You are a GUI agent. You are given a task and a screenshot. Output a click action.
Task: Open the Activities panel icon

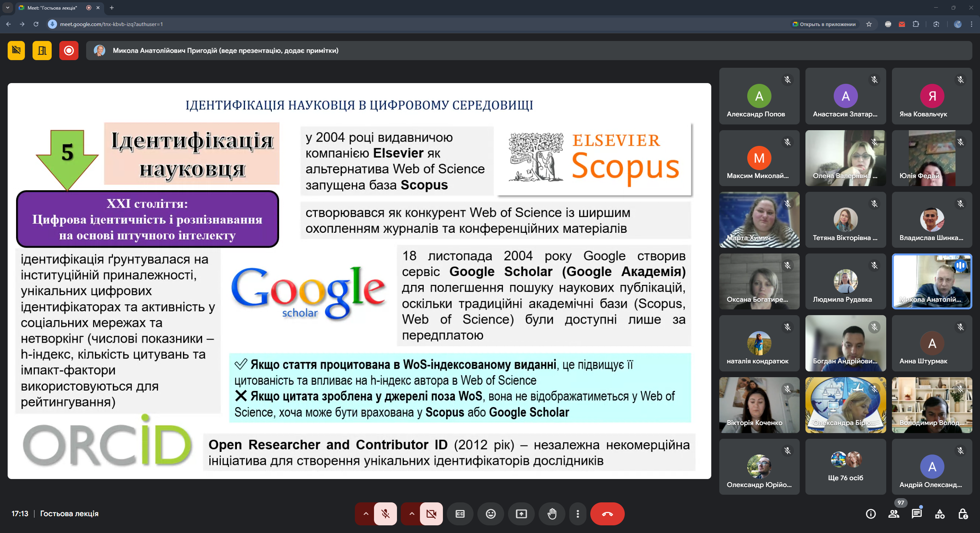pos(940,514)
